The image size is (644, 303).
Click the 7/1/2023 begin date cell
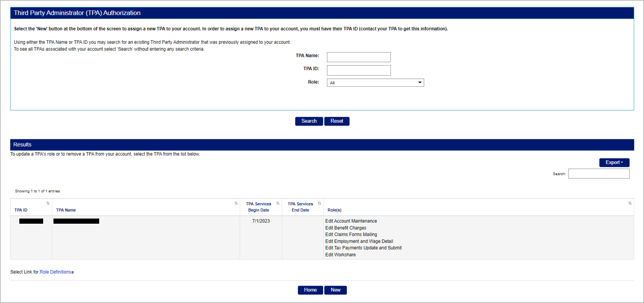pyautogui.click(x=261, y=221)
